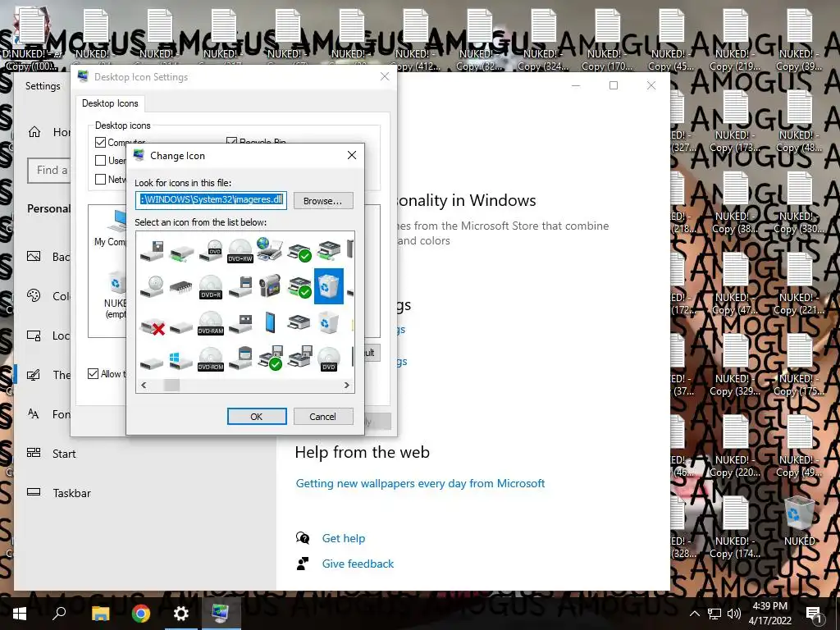The height and width of the screenshot is (630, 840).
Task: Select the empty recycle bin icon in list
Action: (x=328, y=324)
